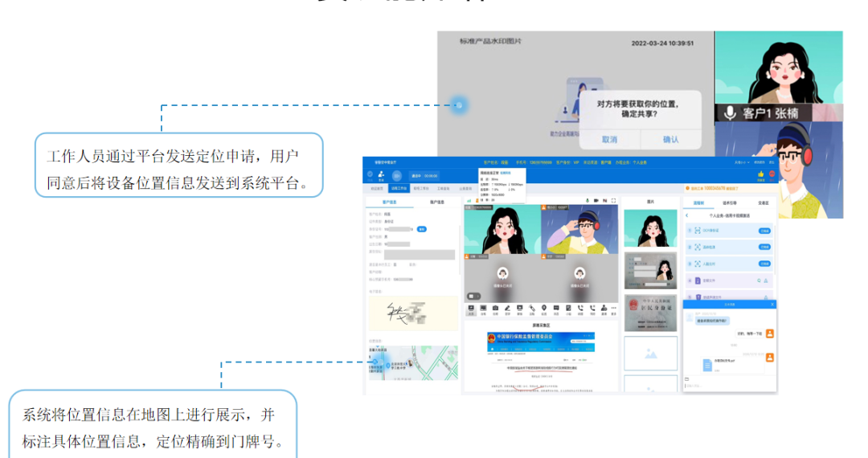Click the location map preview
The width and height of the screenshot is (868, 458).
(414, 363)
